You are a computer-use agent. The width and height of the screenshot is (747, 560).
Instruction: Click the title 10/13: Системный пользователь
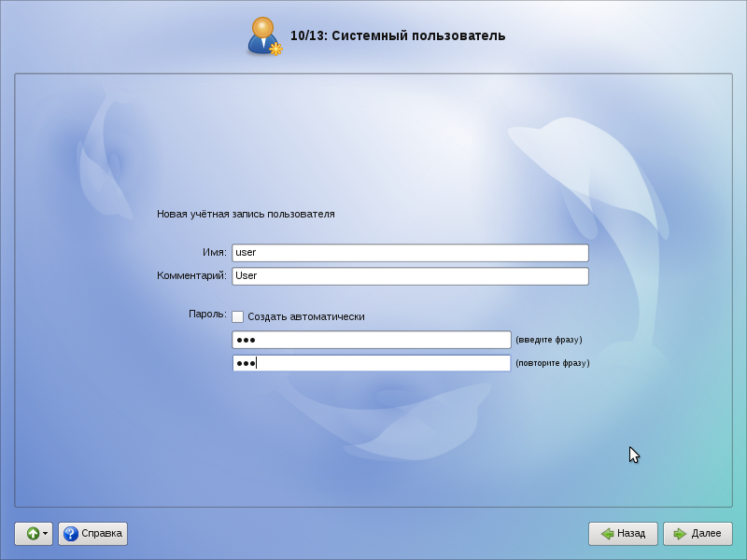(x=398, y=36)
